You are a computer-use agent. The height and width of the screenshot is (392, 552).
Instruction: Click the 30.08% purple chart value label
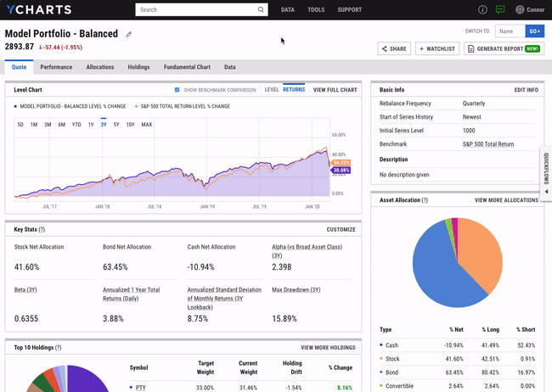click(341, 171)
